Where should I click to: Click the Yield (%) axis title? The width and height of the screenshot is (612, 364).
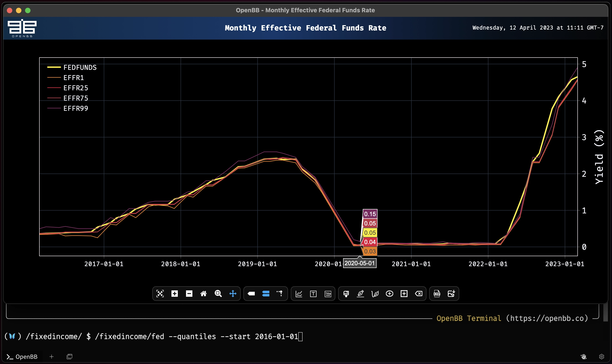tap(599, 157)
